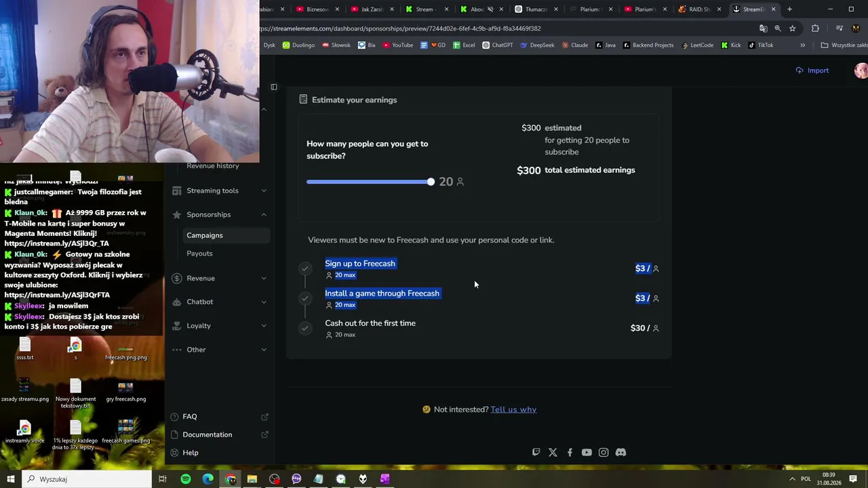
Task: Click the translate page icon in address bar
Action: point(764,28)
